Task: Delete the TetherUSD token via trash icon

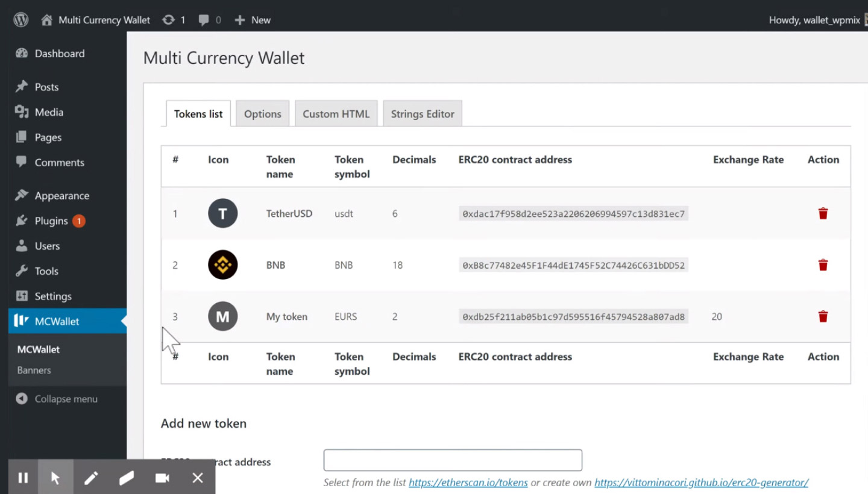Action: (x=823, y=213)
